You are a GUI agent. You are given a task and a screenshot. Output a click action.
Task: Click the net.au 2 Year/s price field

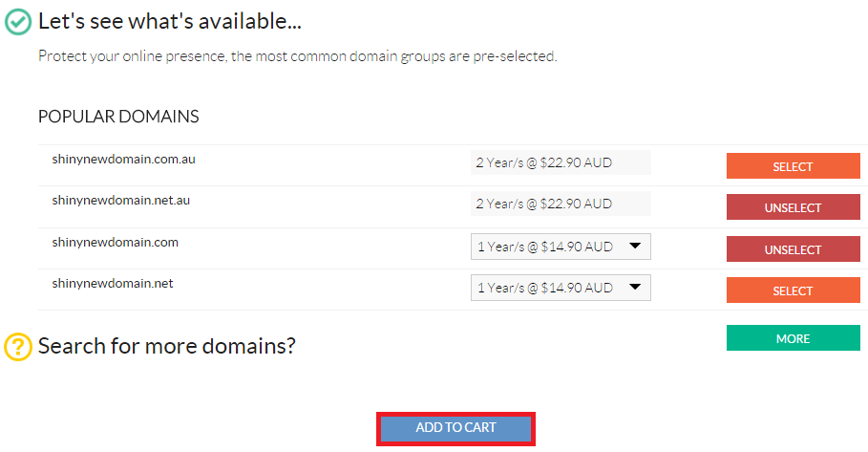pos(561,204)
